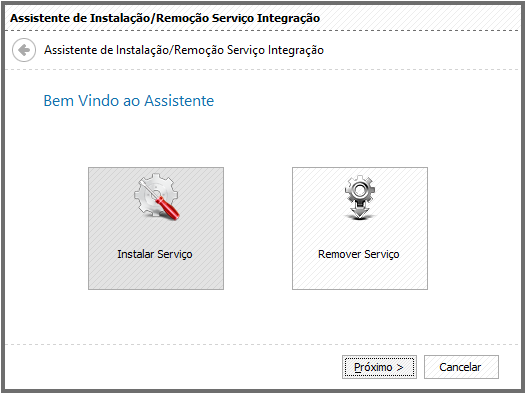526x394 pixels.
Task: Select the gear with screwdriver install icon
Action: (157, 197)
